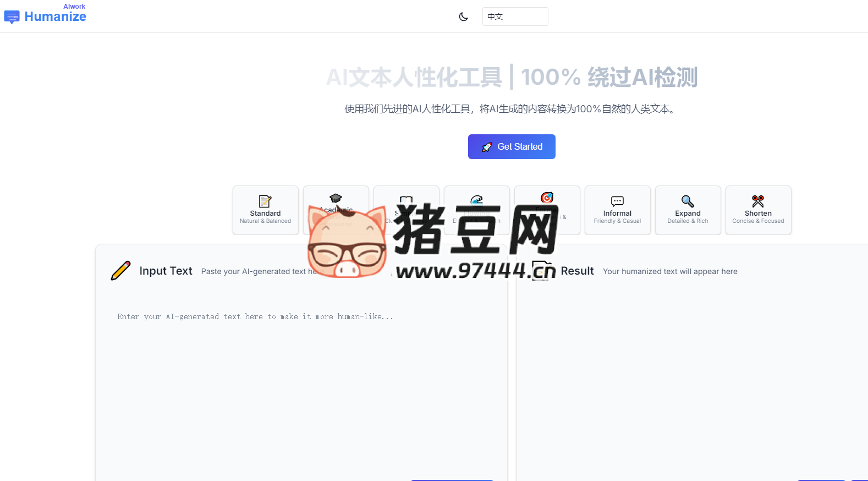Screen dimensions: 868x481
Task: Toggle dark mode moon icon
Action: click(x=464, y=17)
